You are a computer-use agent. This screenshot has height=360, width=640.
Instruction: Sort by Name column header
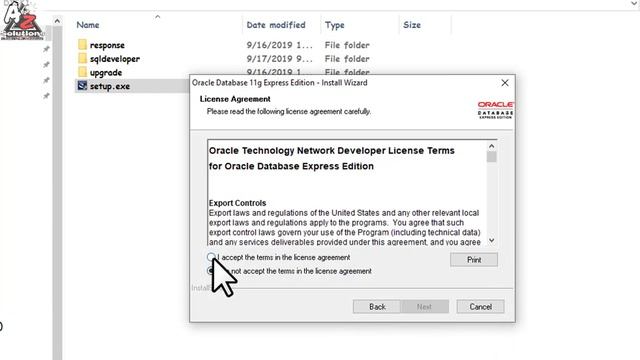pyautogui.click(x=88, y=25)
